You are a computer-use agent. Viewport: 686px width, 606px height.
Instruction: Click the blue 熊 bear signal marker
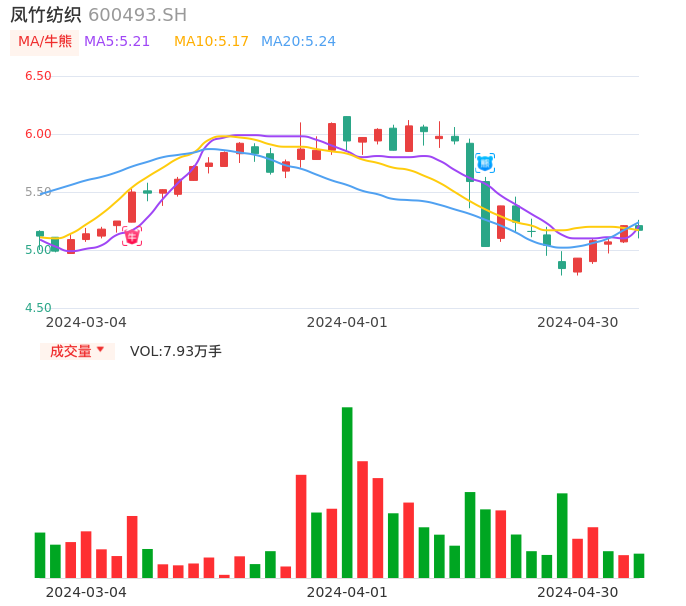(x=485, y=163)
